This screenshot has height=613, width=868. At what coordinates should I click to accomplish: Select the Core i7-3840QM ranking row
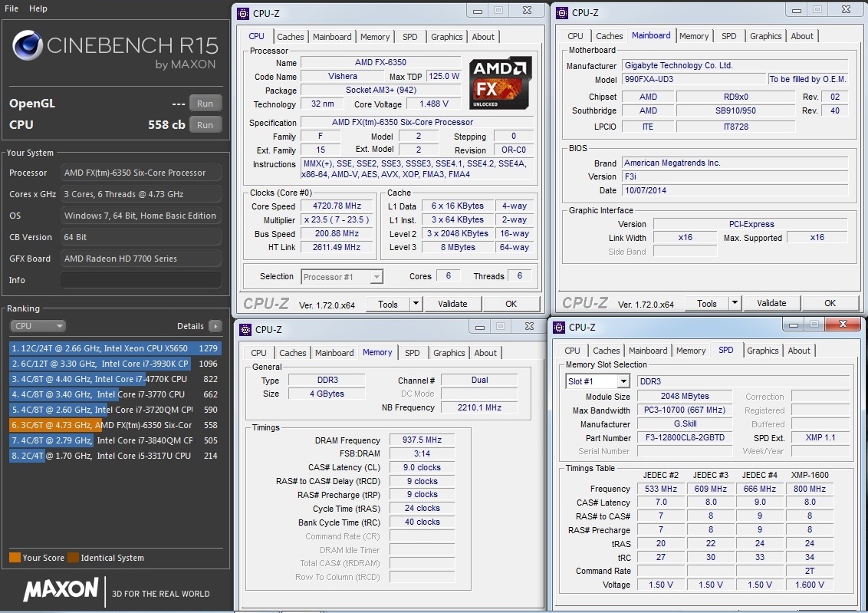point(115,441)
